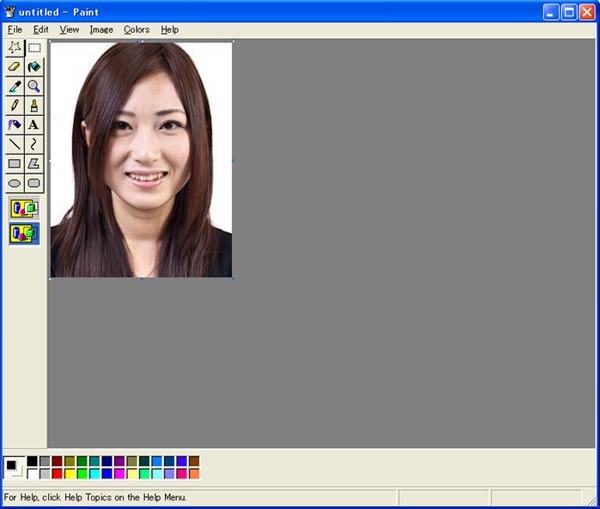Enable transparent selection mode option

point(24,233)
